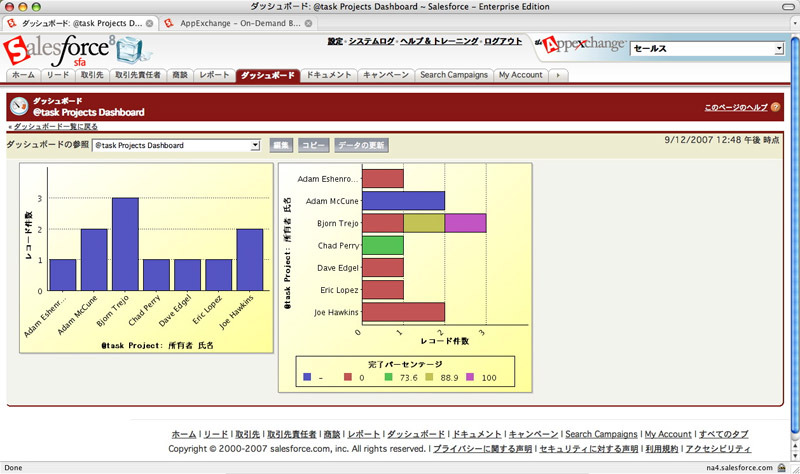Open プライバシーに関する声明 link
800x474 pixels.
click(x=482, y=449)
